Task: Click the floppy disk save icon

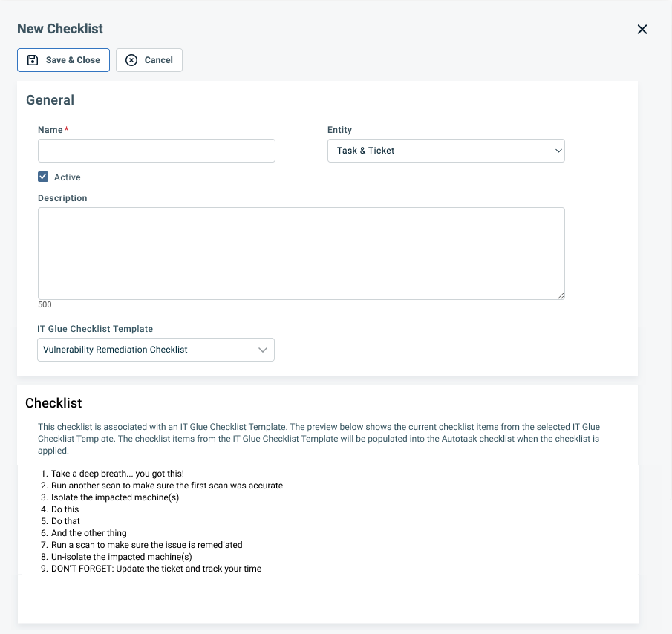Action: [33, 60]
